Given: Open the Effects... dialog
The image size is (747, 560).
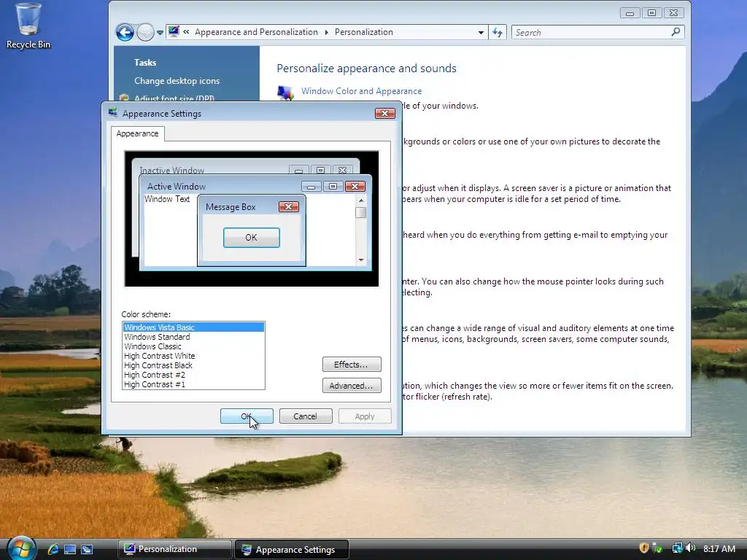Looking at the screenshot, I should point(352,365).
